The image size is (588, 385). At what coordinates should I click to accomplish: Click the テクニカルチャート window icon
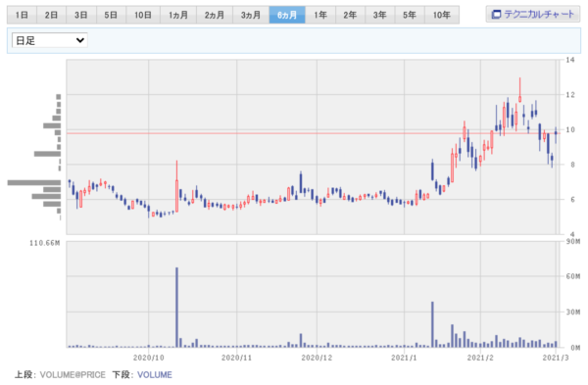point(496,15)
